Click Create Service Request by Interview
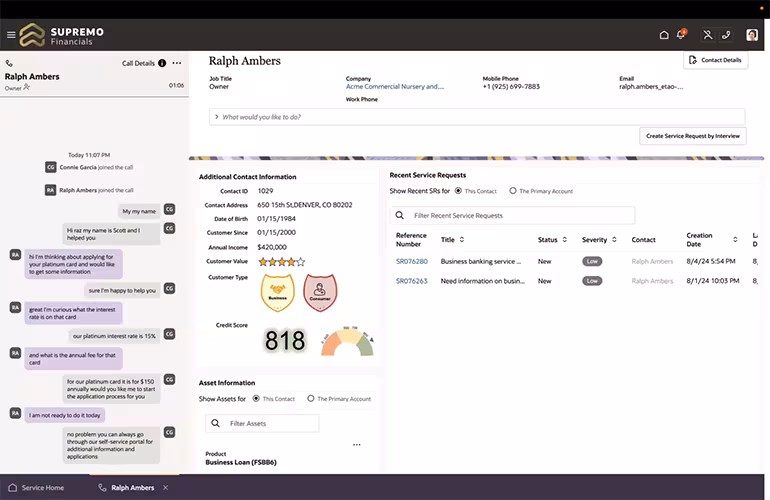Screen dimensions: 770x500 (693, 136)
